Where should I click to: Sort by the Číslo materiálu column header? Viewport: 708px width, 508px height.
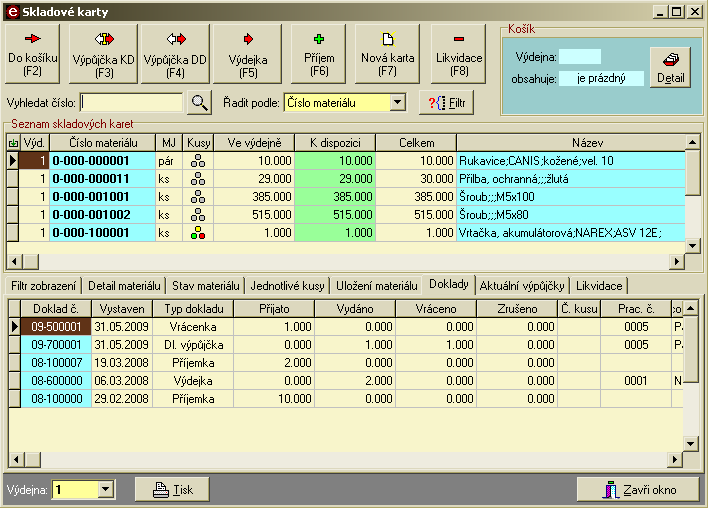(102, 143)
